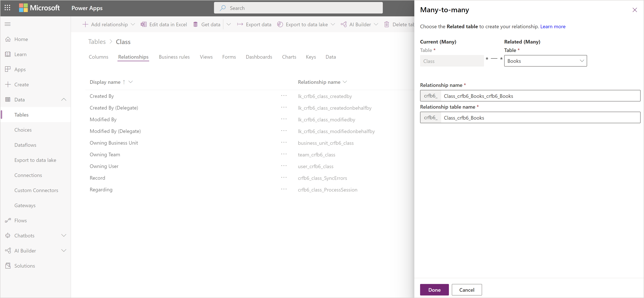Switch to the Columns tab
The height and width of the screenshot is (298, 644).
[99, 57]
